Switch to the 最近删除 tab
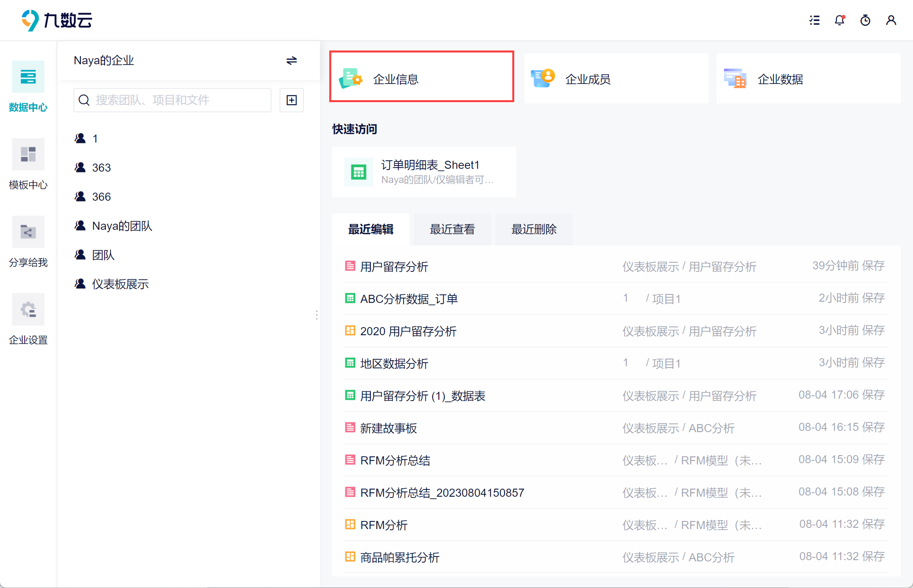913x588 pixels. (534, 229)
